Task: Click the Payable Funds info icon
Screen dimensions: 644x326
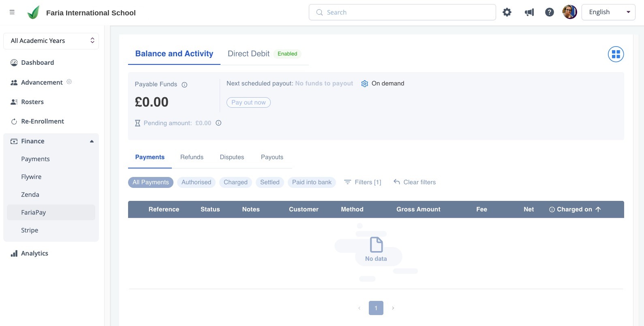Action: tap(184, 85)
